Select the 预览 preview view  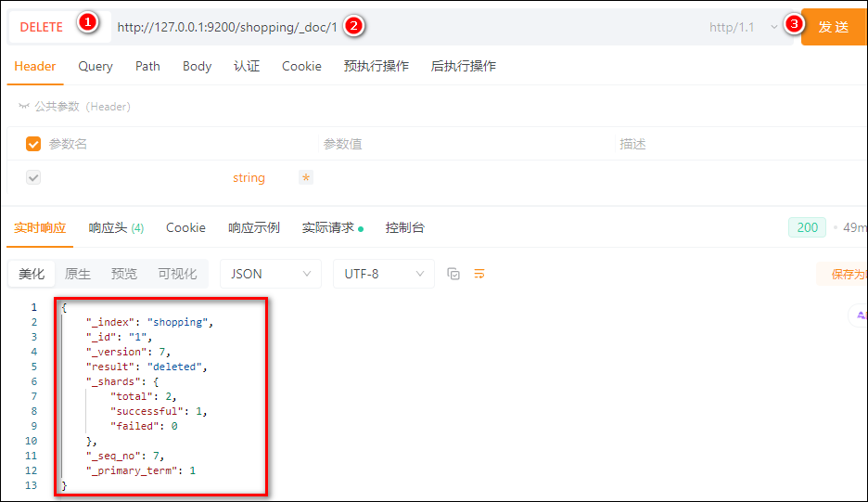[x=124, y=274]
